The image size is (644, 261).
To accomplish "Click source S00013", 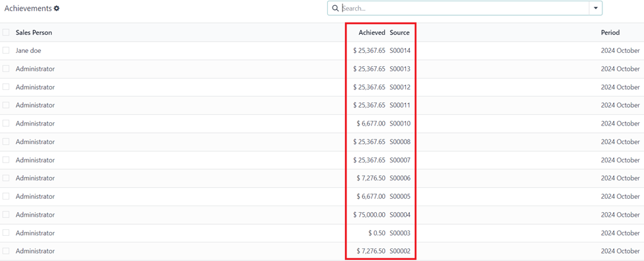I will coord(400,69).
